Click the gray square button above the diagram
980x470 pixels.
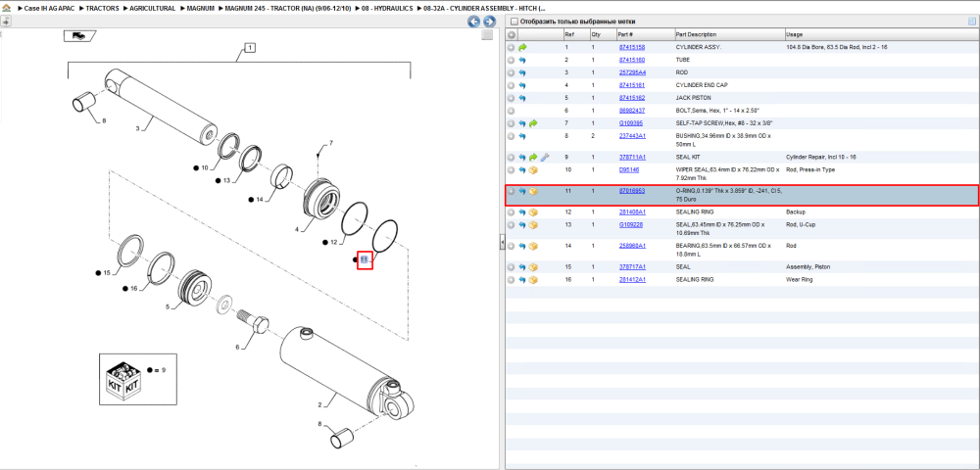click(487, 35)
